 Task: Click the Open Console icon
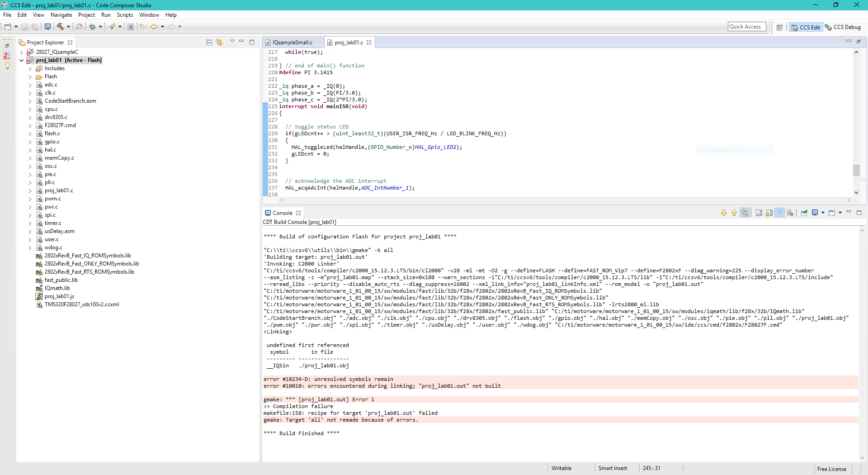click(x=832, y=213)
